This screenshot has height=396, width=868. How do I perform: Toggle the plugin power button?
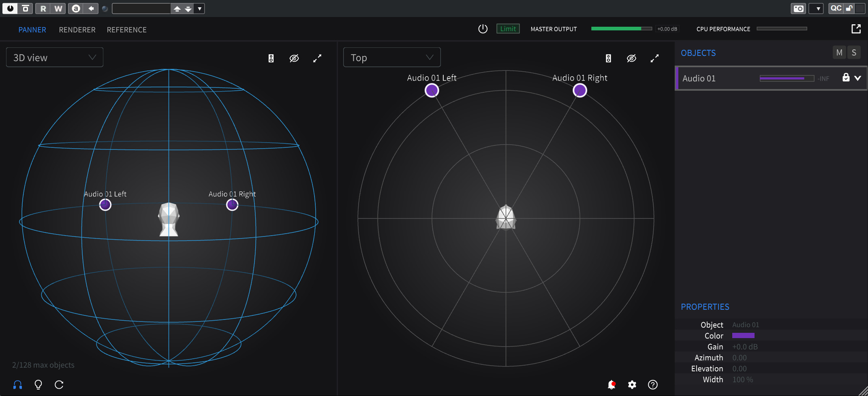pos(483,29)
